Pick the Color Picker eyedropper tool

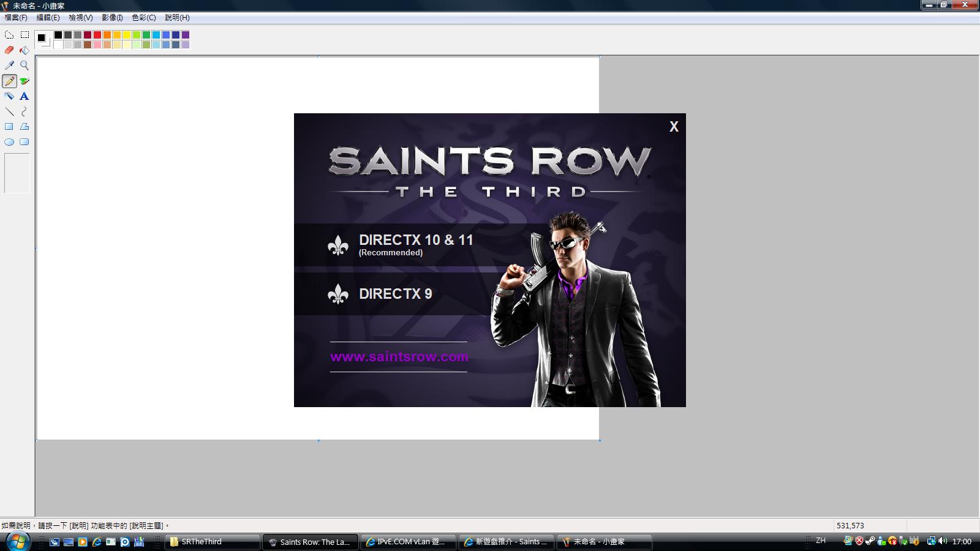[x=9, y=66]
